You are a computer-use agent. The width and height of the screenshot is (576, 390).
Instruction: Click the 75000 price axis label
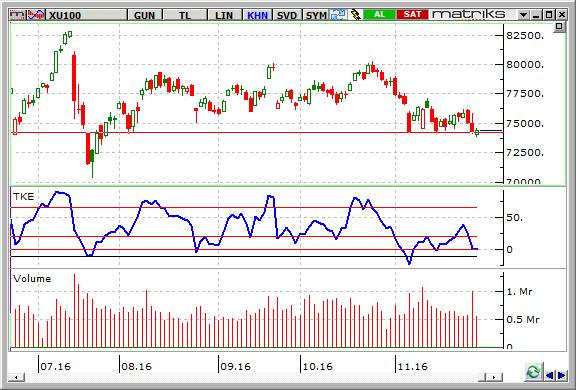point(525,123)
